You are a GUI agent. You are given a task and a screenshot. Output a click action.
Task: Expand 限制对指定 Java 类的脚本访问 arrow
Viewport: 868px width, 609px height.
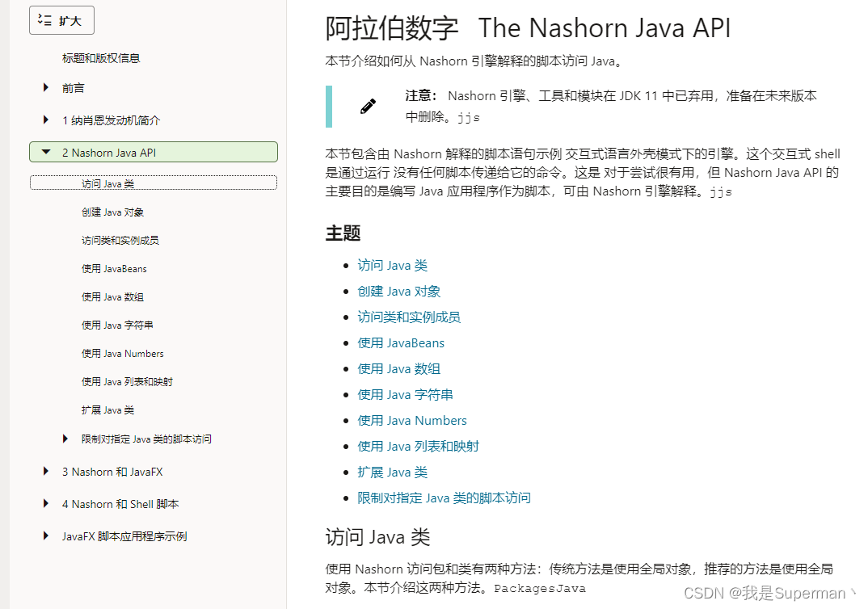(65, 439)
